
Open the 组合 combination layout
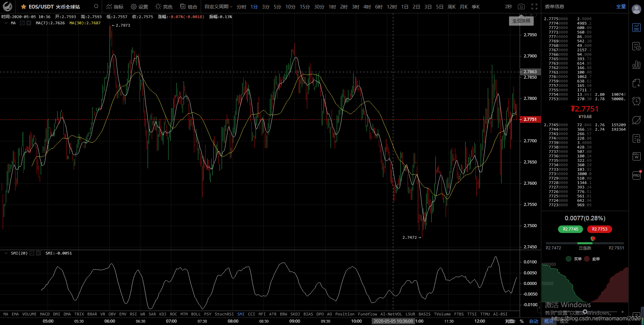[x=189, y=6]
